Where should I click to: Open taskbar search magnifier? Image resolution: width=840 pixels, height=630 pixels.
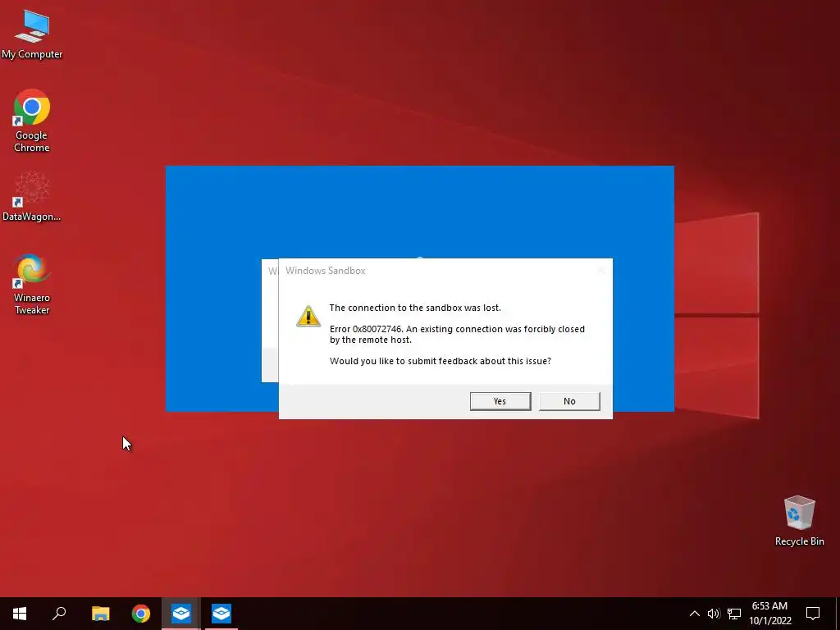pyautogui.click(x=59, y=614)
